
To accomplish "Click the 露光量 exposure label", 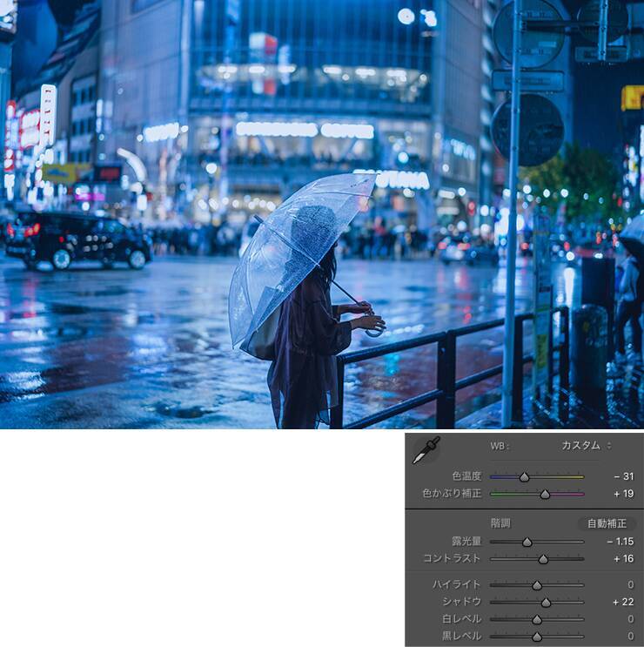I will tap(466, 542).
